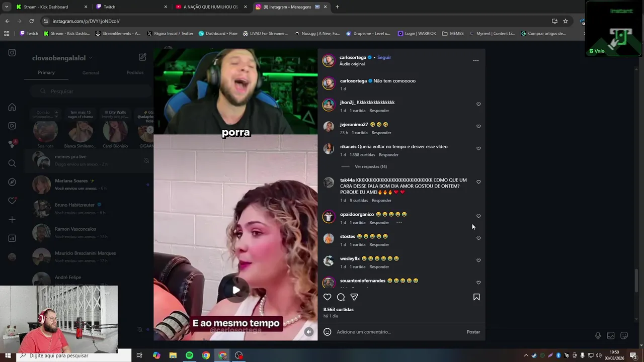This screenshot has width=644, height=362.
Task: Open the Ramon Vasconcelos conversation
Action: tap(90, 232)
